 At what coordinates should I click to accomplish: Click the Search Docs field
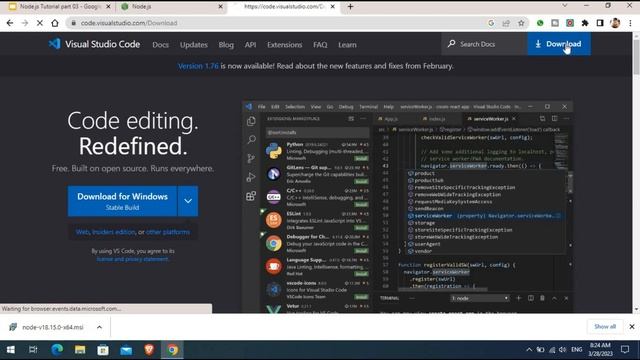point(484,44)
